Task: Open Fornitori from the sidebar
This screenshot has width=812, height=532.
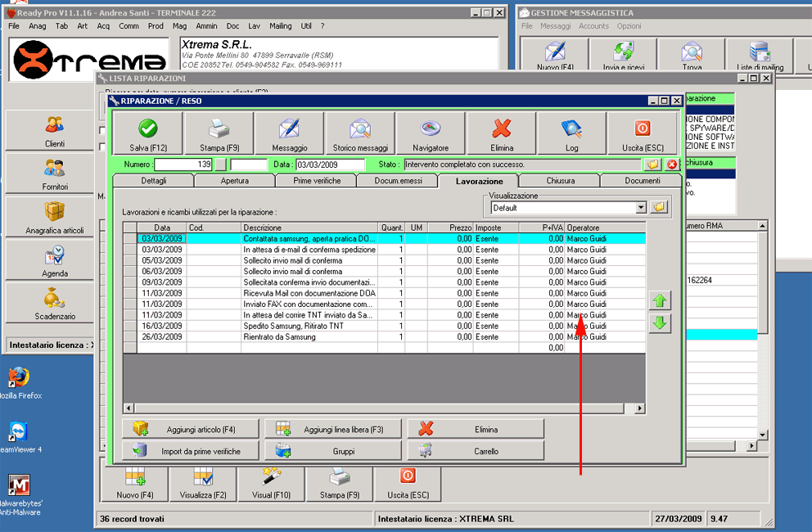Action: (x=54, y=174)
